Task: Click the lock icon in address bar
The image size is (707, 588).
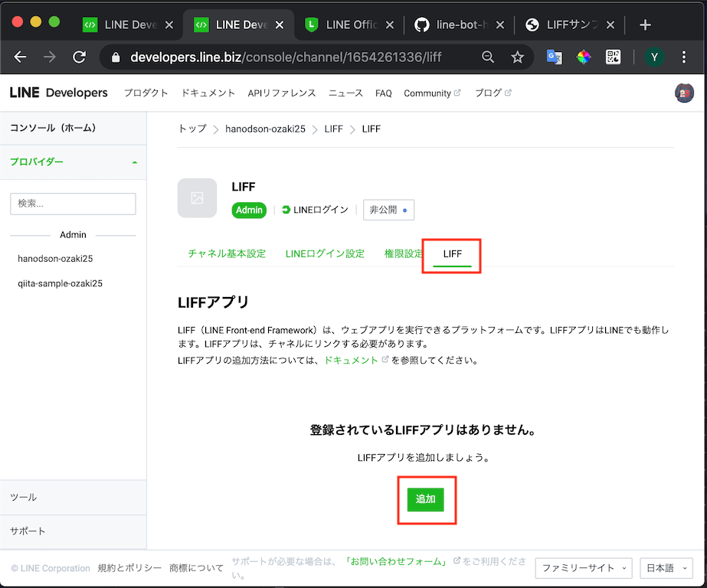Action: [116, 57]
